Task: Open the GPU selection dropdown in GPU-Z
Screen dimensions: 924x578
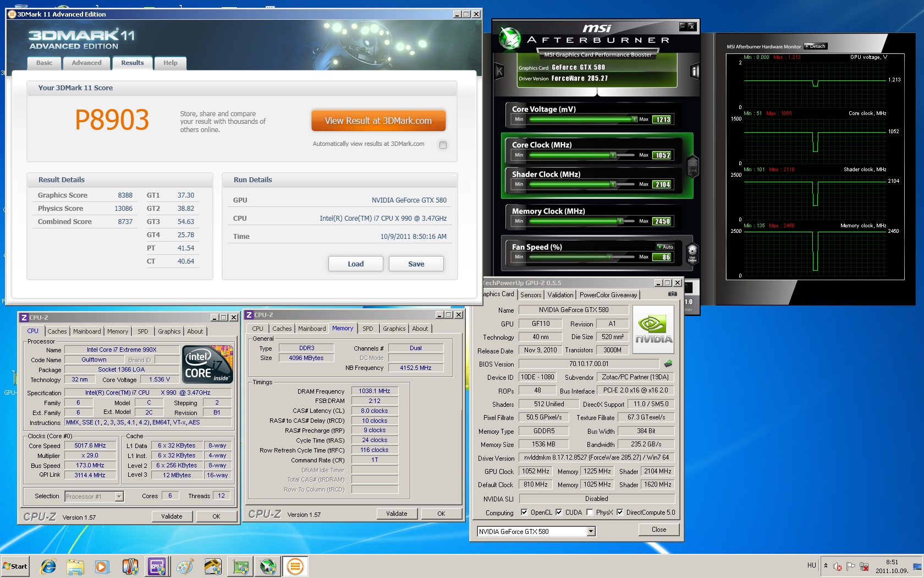Action: pos(591,532)
